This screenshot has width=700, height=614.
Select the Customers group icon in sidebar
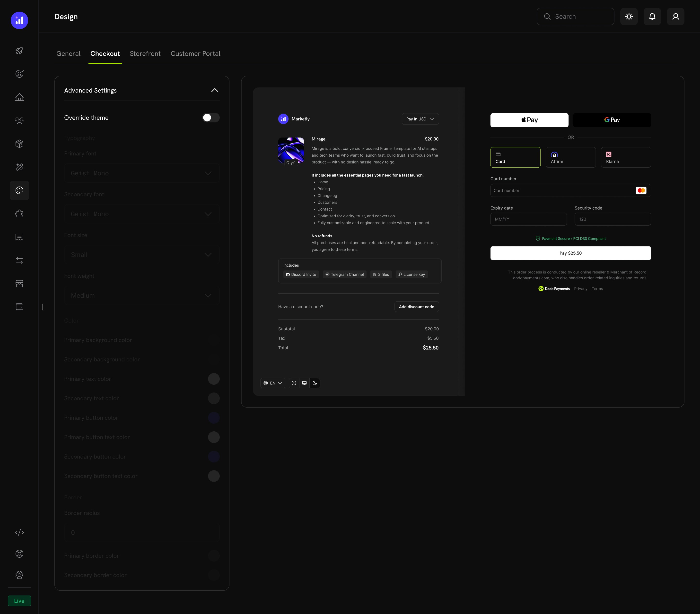coord(19,121)
